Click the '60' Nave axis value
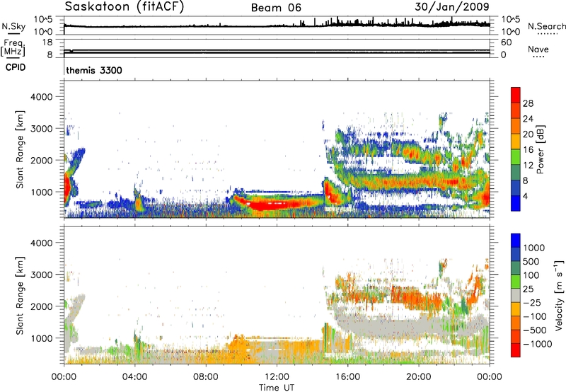Viewport: 566px width, 392px height. click(x=506, y=42)
